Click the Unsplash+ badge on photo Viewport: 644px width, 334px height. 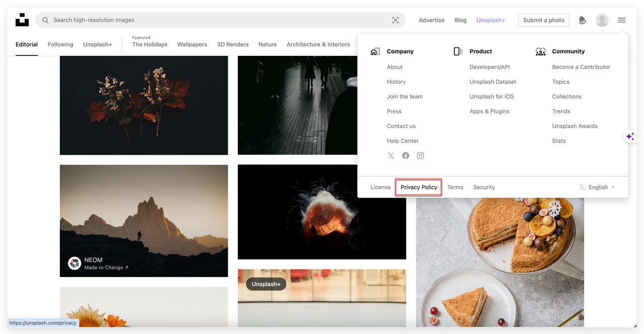coord(266,284)
